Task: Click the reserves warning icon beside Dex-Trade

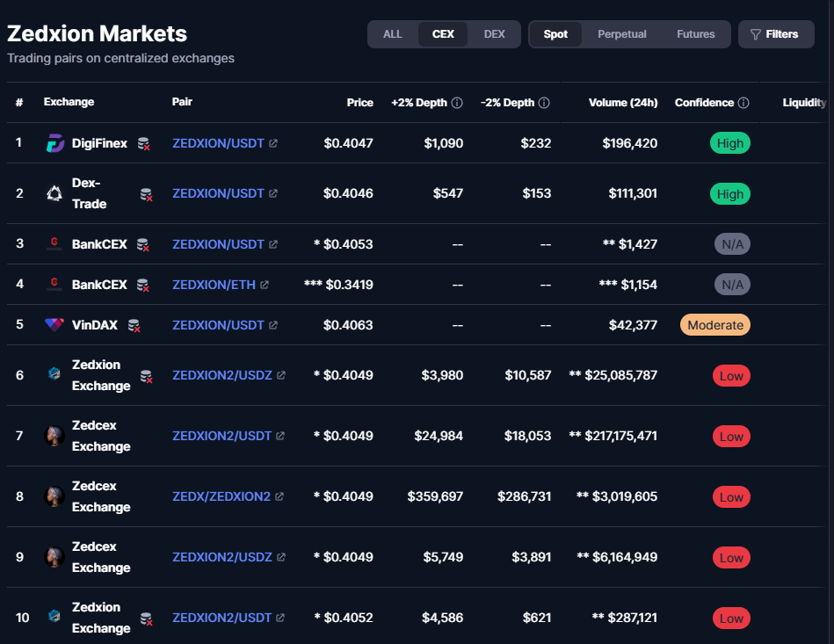Action: (146, 195)
